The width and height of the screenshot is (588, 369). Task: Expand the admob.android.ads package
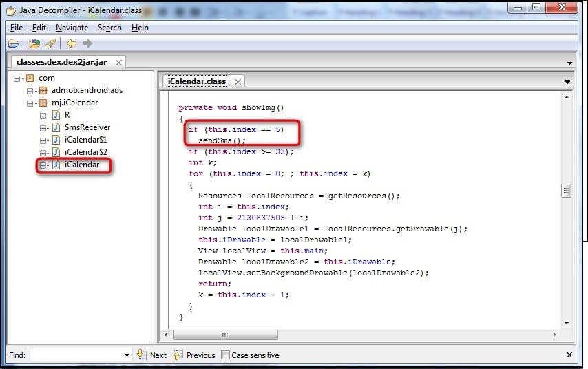(x=30, y=90)
